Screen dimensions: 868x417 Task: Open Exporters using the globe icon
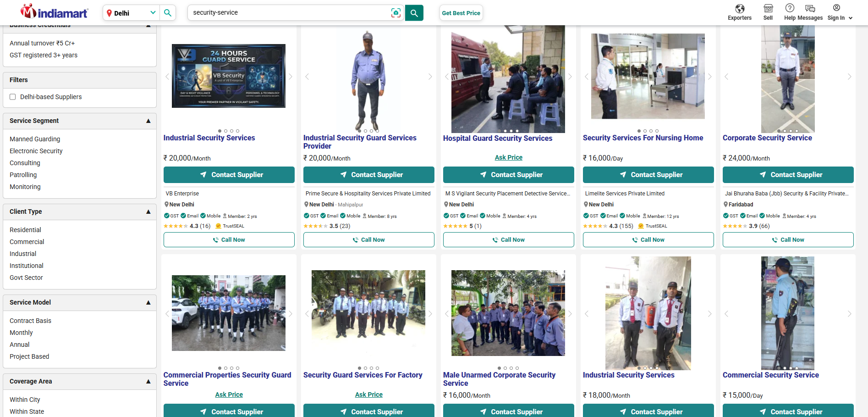click(x=739, y=9)
